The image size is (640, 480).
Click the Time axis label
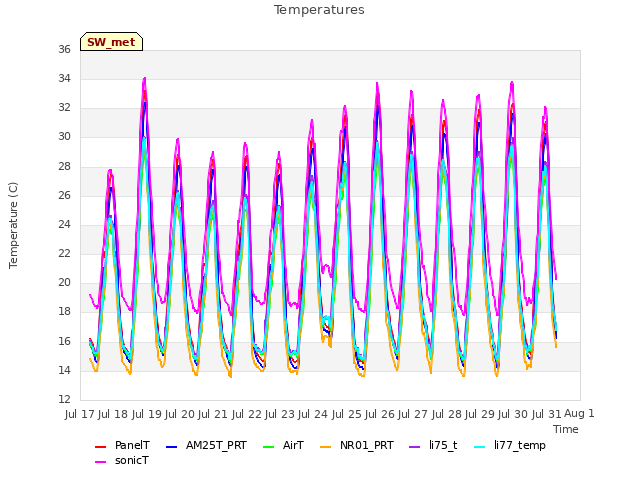566,429
